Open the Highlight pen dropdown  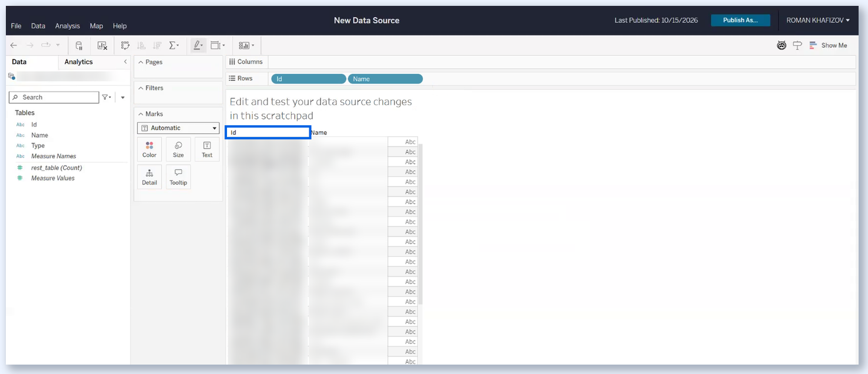[198, 45]
